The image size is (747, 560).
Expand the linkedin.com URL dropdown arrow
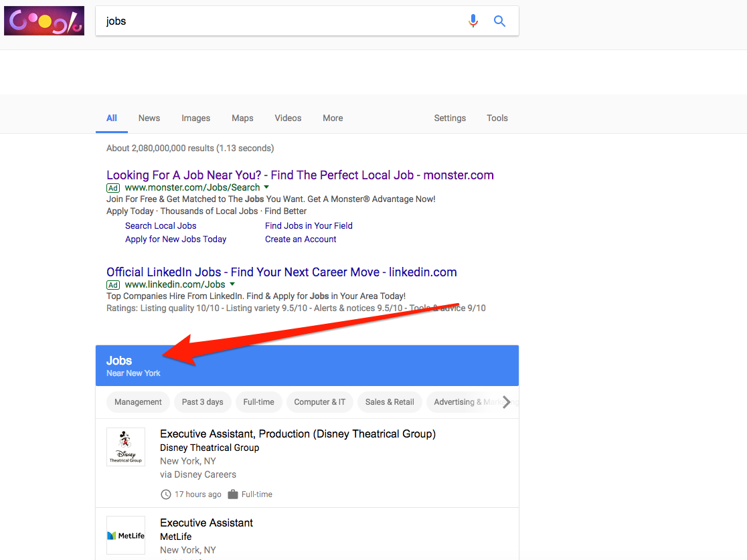click(232, 284)
